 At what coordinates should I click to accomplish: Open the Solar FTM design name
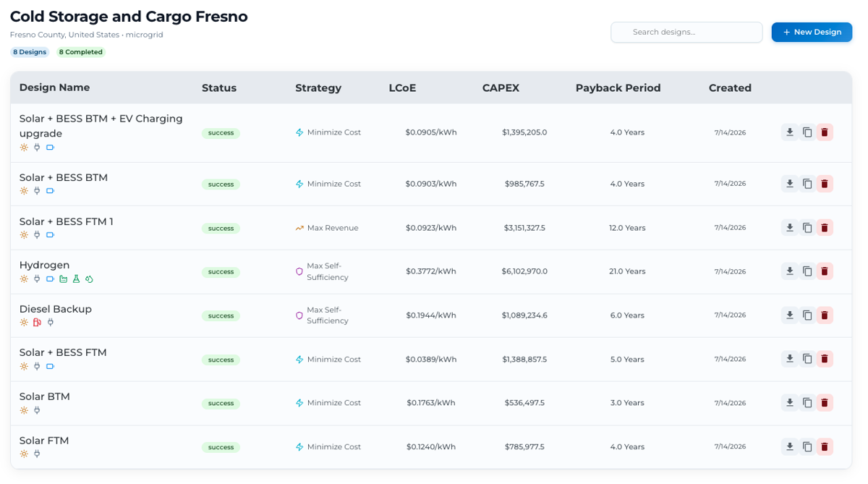[x=44, y=441]
